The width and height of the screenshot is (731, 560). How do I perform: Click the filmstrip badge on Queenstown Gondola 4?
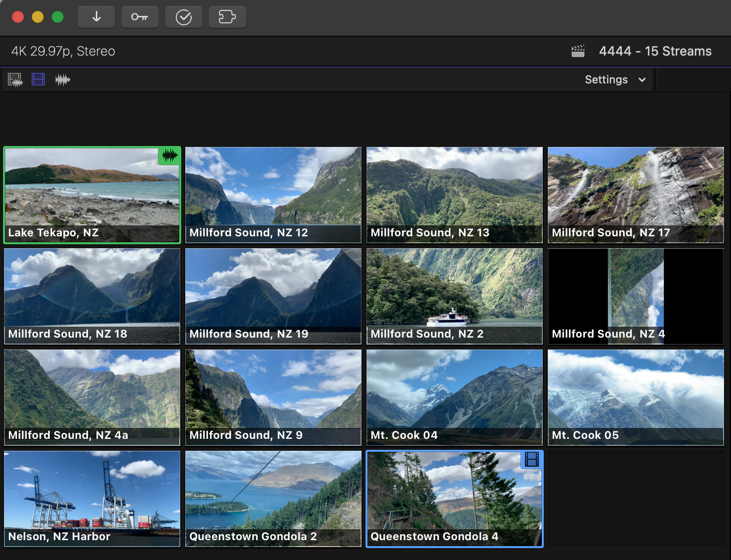531,460
